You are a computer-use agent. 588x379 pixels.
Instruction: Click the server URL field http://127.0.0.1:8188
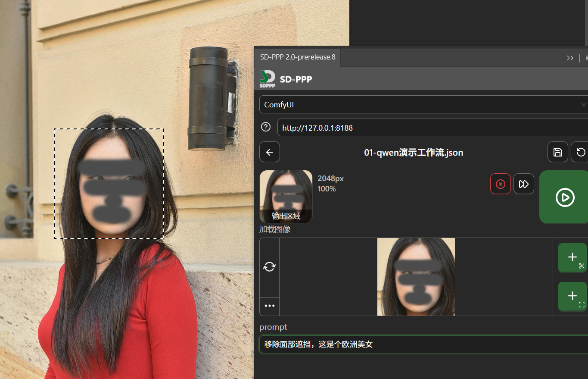click(x=431, y=128)
